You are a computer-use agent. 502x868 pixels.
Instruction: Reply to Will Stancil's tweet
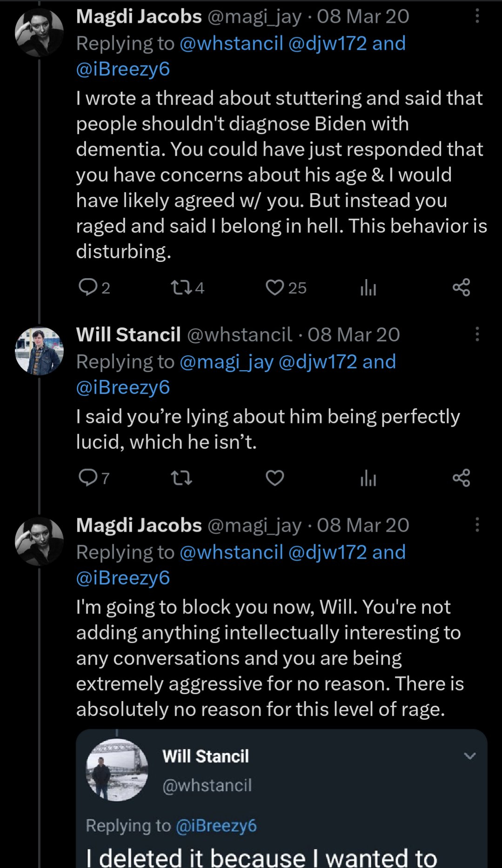pyautogui.click(x=87, y=478)
